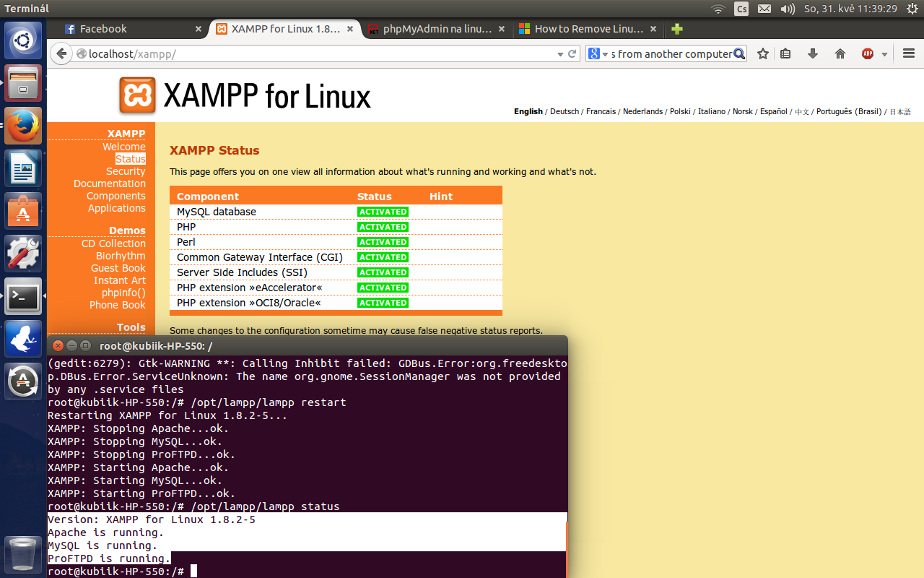Go back with the Firefox back arrow

click(62, 54)
